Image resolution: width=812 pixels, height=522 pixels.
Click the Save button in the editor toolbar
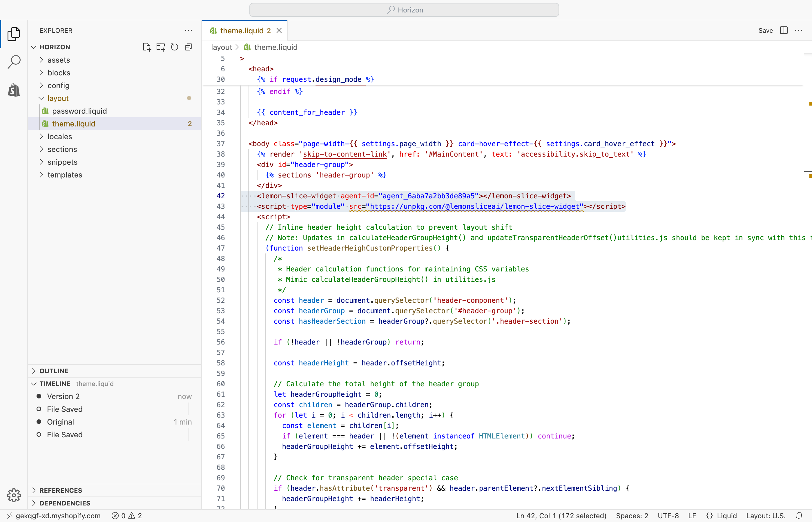click(x=765, y=30)
